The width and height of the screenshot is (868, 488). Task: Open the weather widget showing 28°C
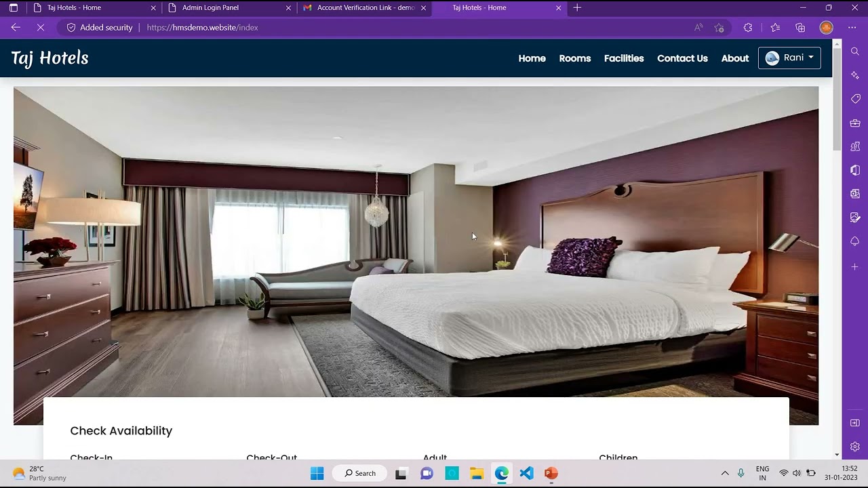[39, 473]
